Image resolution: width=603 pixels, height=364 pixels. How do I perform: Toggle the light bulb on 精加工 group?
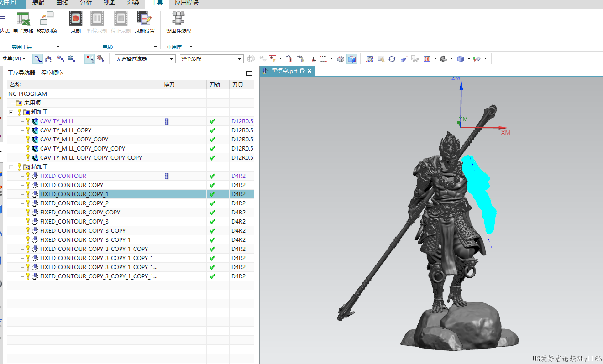[x=20, y=167]
